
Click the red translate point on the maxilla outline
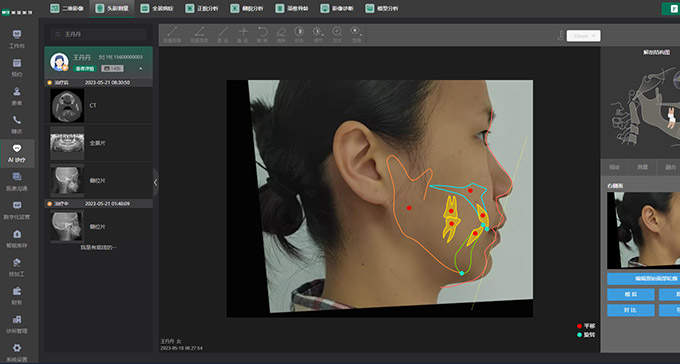click(x=470, y=190)
